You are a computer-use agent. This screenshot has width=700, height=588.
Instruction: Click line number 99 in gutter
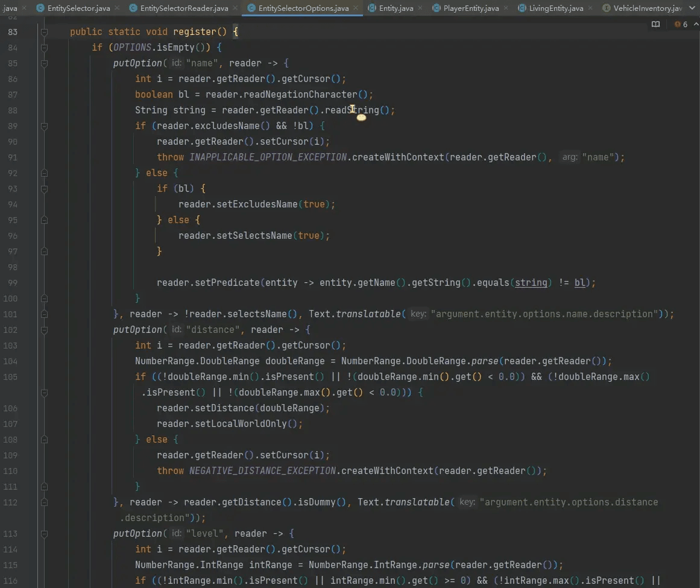pyautogui.click(x=13, y=283)
